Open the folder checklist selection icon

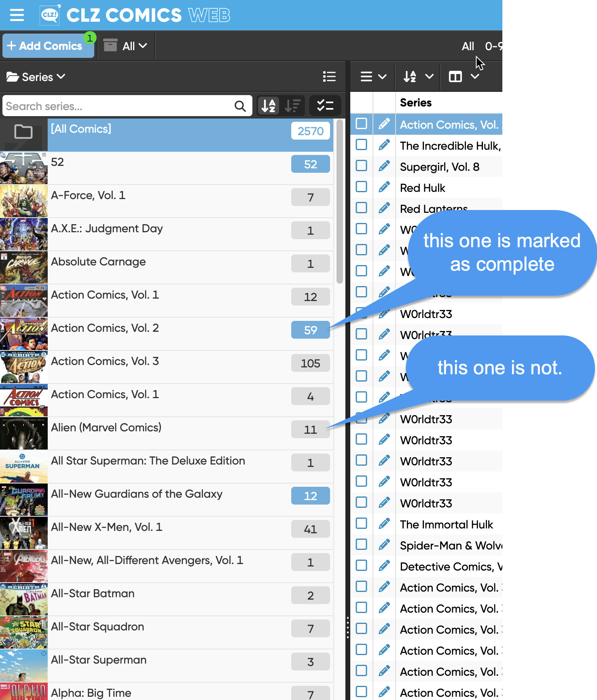(325, 106)
